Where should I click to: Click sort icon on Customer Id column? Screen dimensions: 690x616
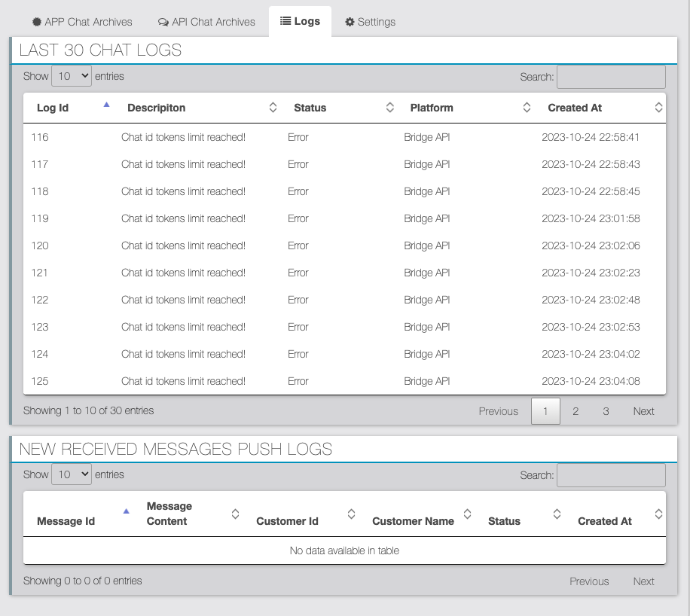point(351,514)
